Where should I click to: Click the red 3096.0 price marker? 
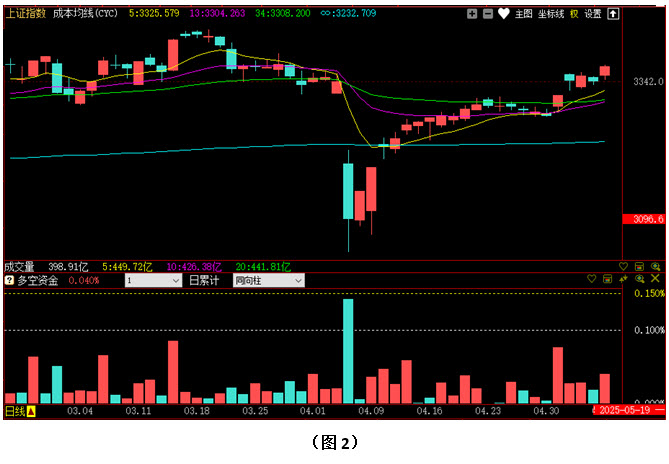pos(643,219)
